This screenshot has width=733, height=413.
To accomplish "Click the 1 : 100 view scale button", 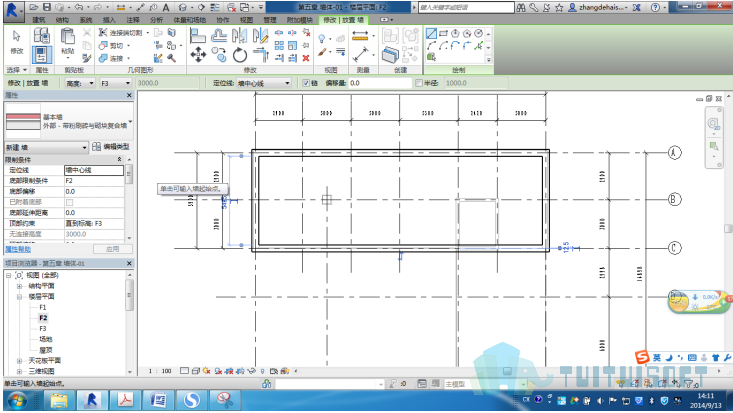I will (160, 371).
